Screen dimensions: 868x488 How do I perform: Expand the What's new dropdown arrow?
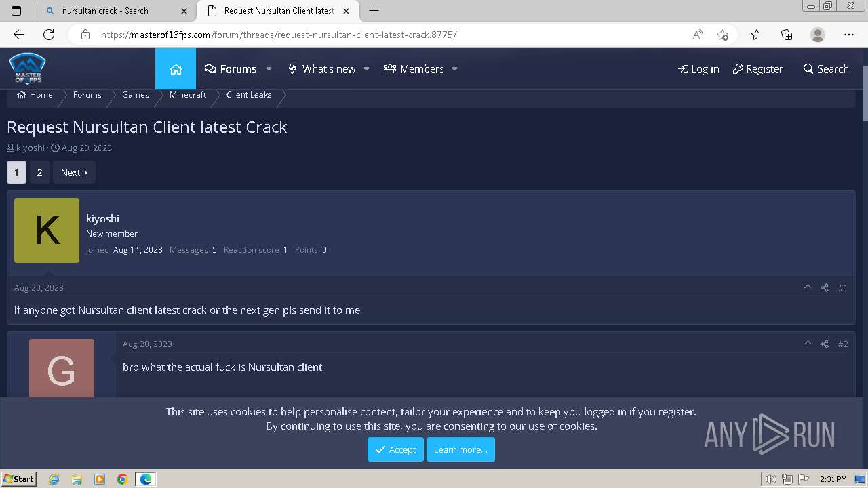coord(366,69)
